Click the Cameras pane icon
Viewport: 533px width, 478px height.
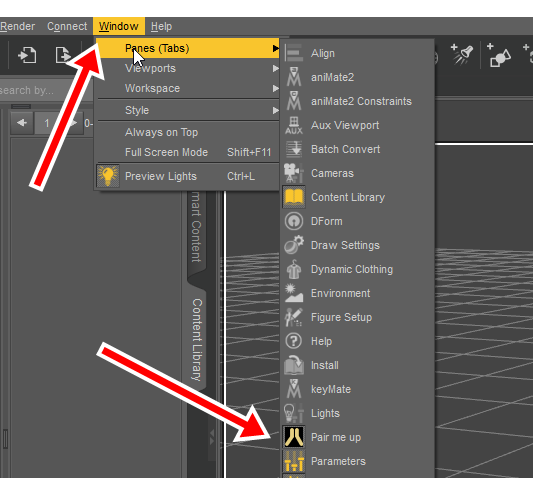[294, 173]
